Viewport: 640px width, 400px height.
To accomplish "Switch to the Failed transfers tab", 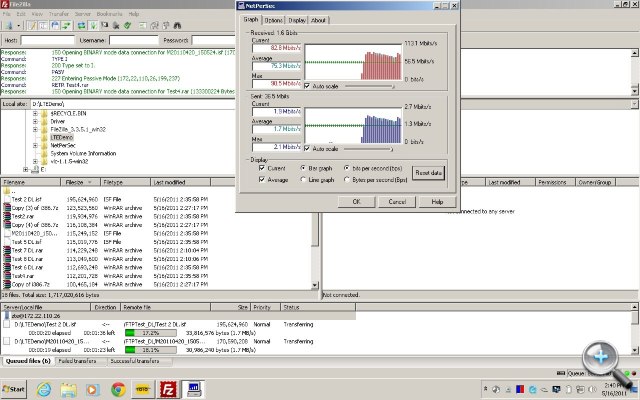I will coord(78,361).
